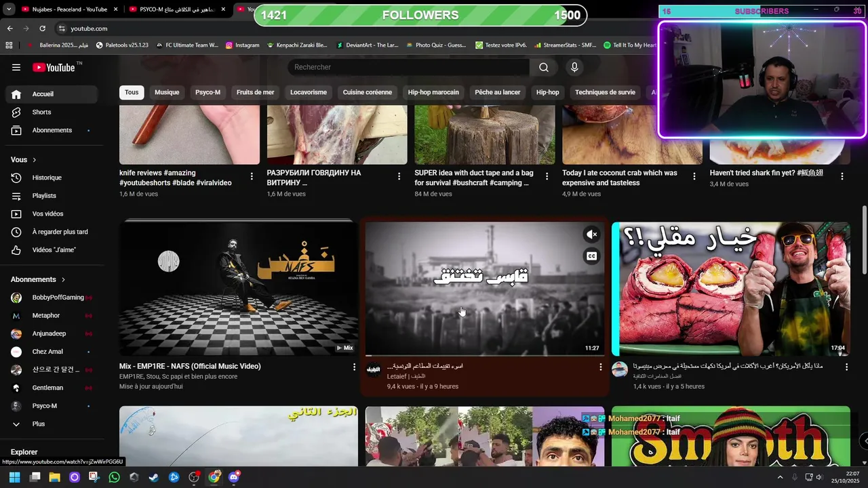Show hidden system tray icons chevron

(x=780, y=477)
